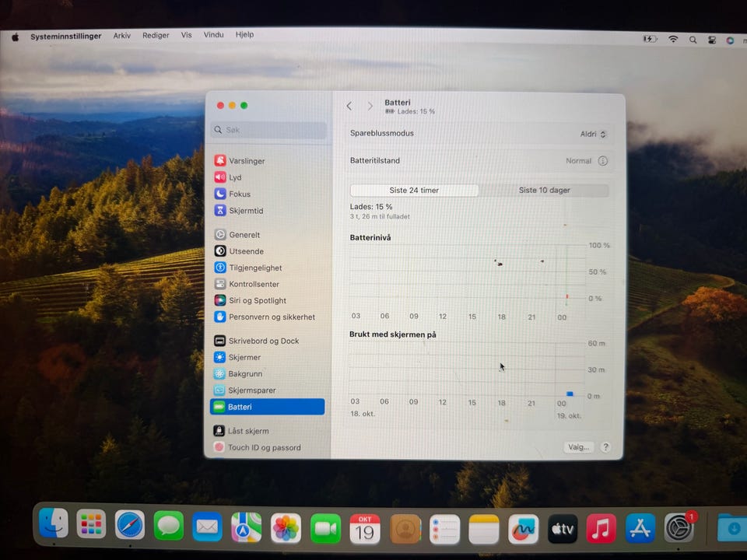Open Siri og Spotlight settings
747x560 pixels.
251,300
